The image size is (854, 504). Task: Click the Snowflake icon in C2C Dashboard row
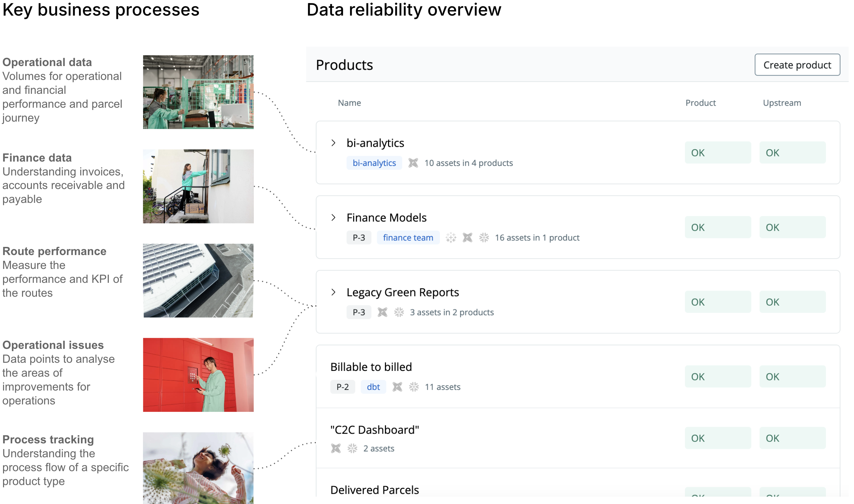click(x=352, y=449)
